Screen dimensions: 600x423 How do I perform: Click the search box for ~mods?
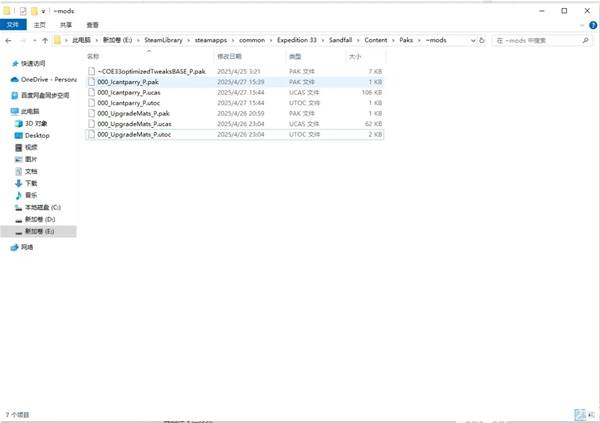pos(542,41)
